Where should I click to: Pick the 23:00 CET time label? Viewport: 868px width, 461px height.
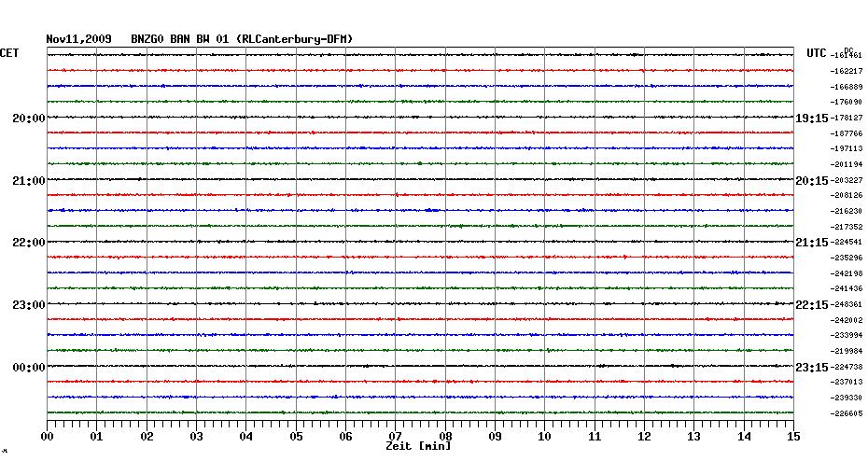click(28, 305)
